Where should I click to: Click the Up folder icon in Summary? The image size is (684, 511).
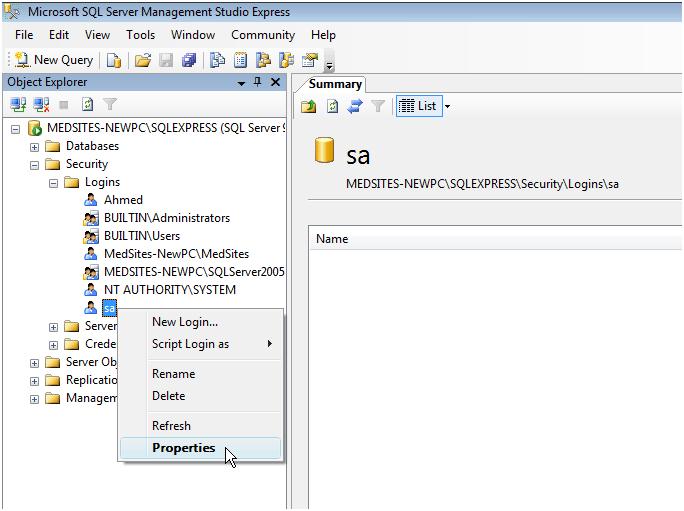tap(309, 106)
